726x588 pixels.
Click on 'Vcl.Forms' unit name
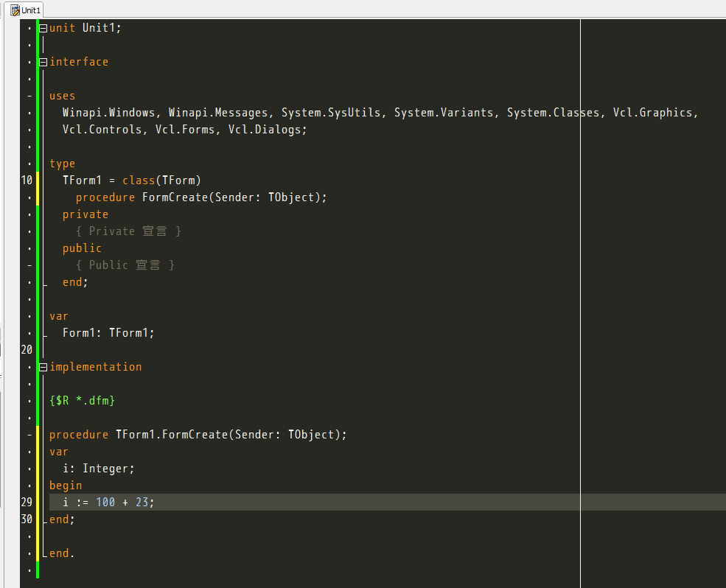pos(185,130)
